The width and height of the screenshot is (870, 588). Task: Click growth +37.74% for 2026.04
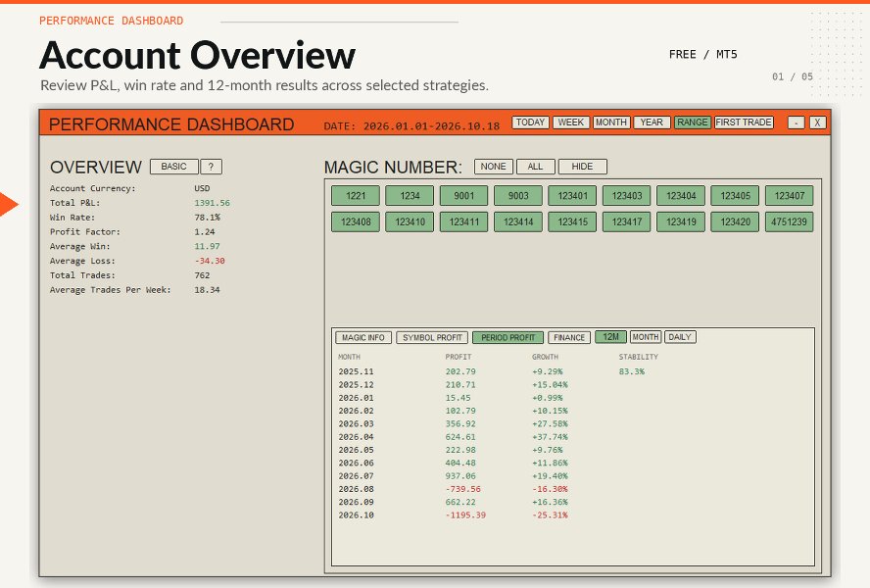tap(550, 436)
